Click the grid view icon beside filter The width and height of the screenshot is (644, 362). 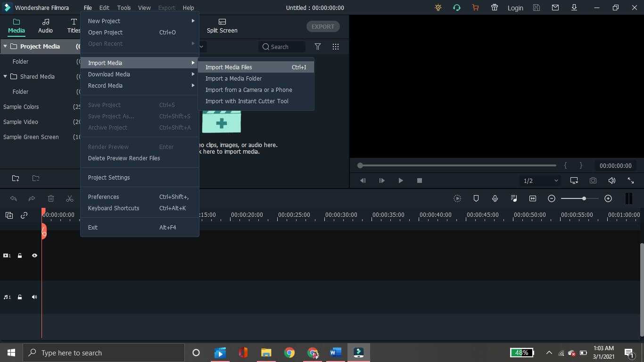coord(336,47)
